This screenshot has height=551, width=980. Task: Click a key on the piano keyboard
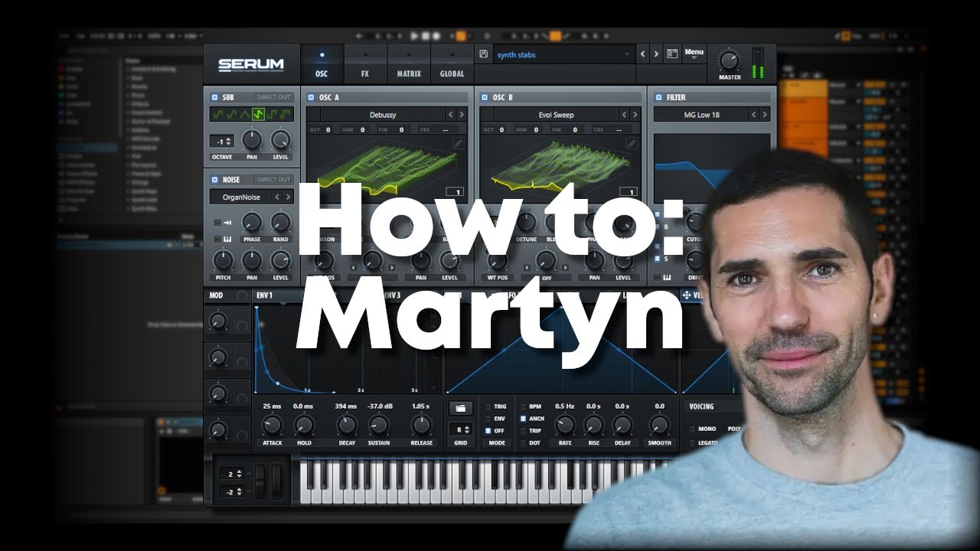pos(482,481)
